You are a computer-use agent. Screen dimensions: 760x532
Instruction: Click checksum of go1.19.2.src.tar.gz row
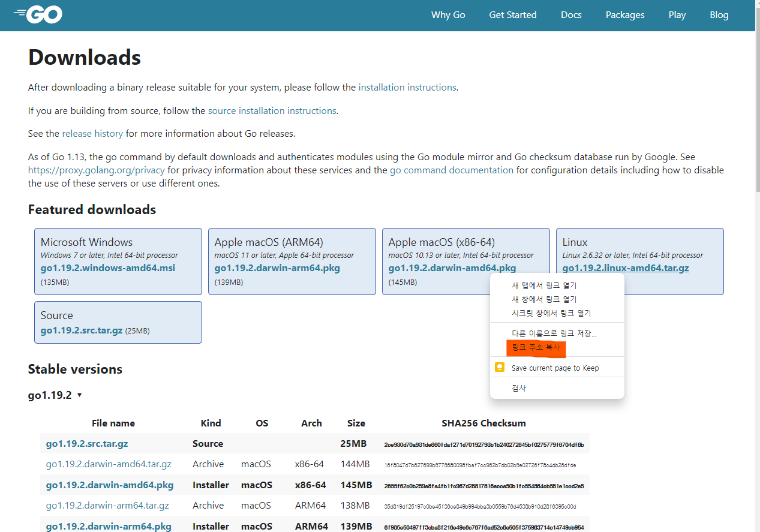click(x=484, y=444)
